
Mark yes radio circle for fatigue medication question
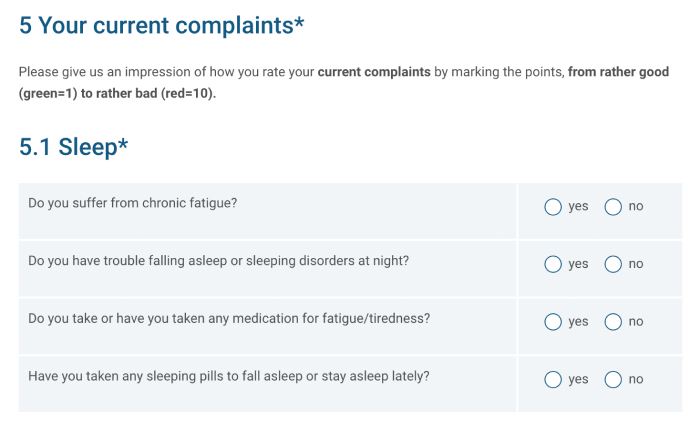click(x=553, y=322)
